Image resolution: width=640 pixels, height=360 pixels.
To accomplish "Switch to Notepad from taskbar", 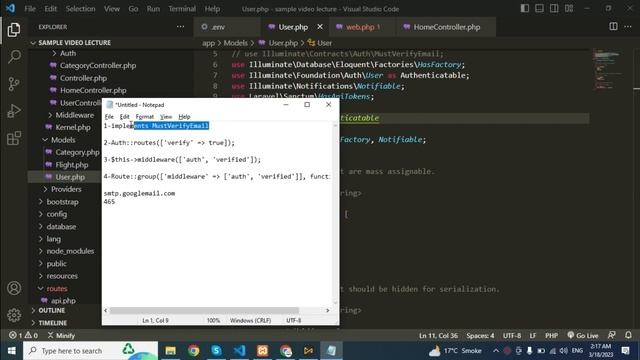I will click(331, 351).
